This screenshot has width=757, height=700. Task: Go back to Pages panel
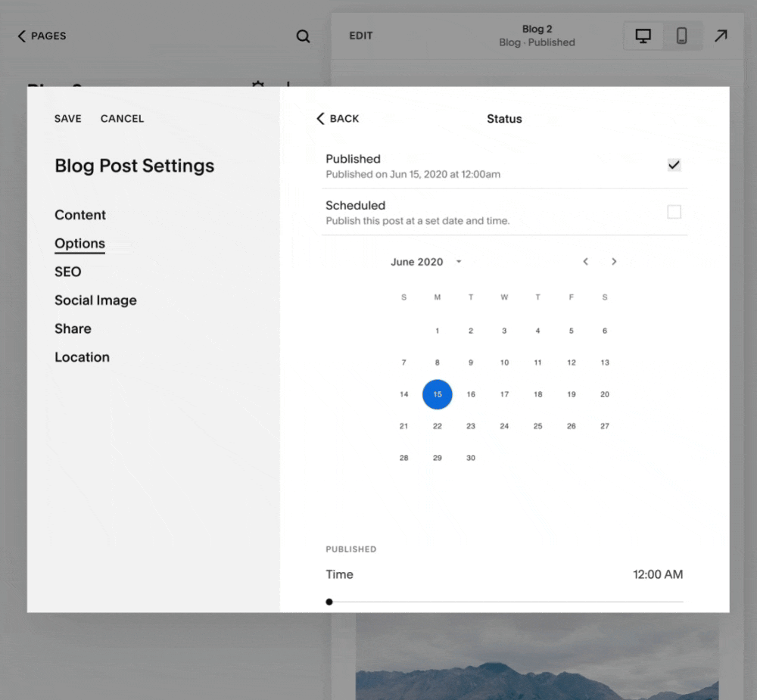click(x=42, y=36)
